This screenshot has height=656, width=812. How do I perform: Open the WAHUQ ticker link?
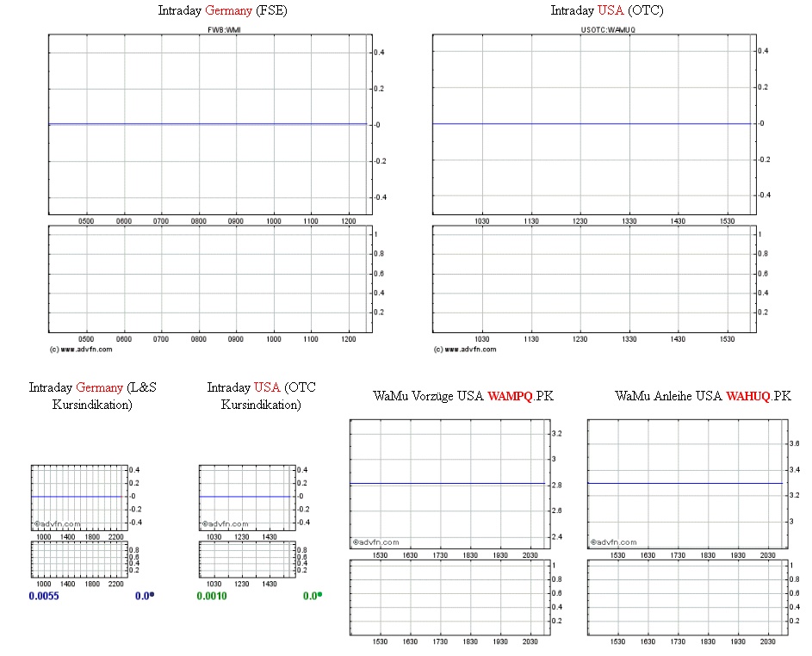click(x=747, y=396)
